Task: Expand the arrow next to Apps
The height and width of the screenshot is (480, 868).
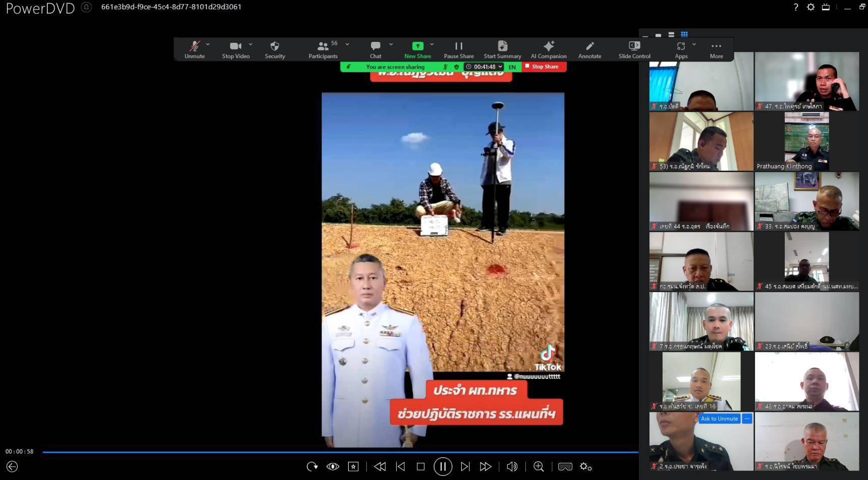Action: tap(694, 44)
